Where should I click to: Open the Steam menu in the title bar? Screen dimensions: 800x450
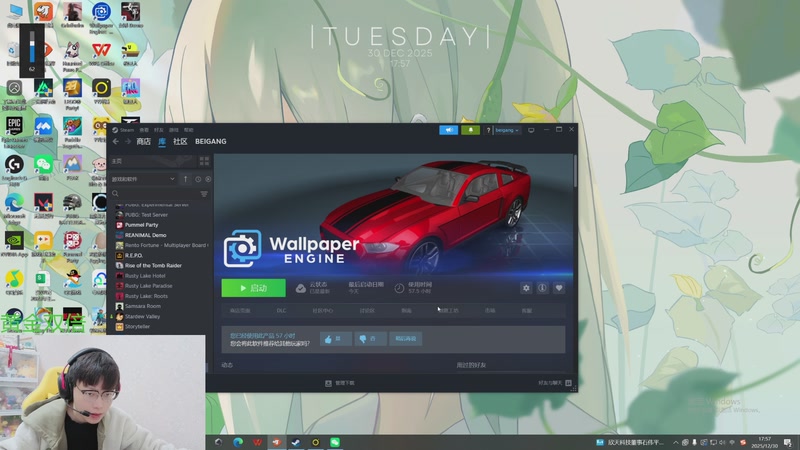click(123, 130)
